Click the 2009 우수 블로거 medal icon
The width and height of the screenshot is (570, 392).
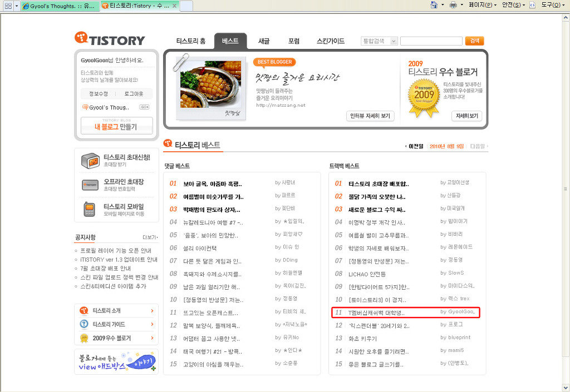tap(84, 338)
